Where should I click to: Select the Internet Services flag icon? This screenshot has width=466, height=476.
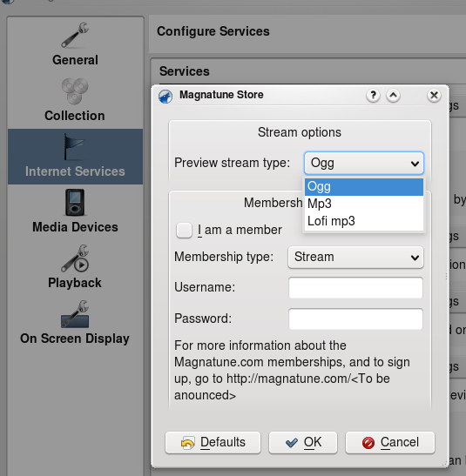(x=74, y=146)
